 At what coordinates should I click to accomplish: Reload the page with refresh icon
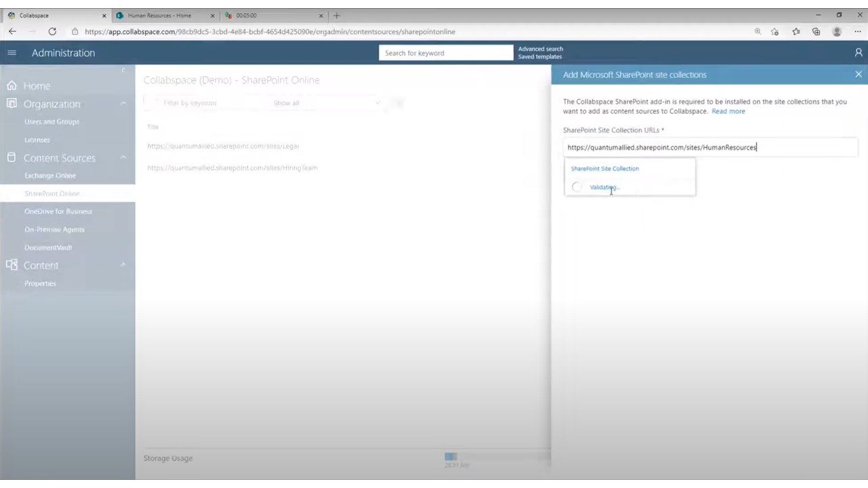52,31
